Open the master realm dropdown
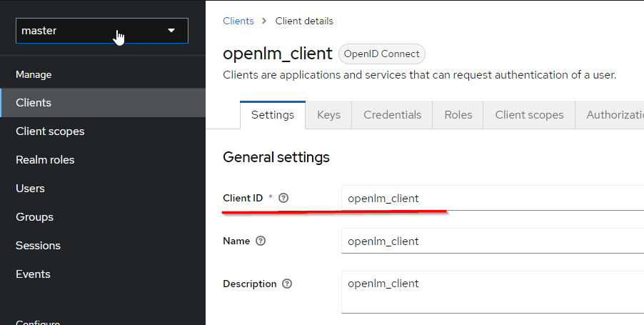The width and height of the screenshot is (644, 325). 101,31
